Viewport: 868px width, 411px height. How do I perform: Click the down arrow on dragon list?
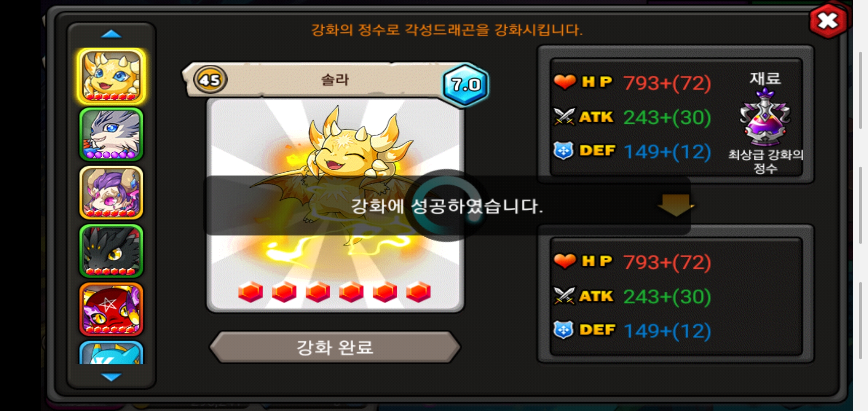pos(111,377)
